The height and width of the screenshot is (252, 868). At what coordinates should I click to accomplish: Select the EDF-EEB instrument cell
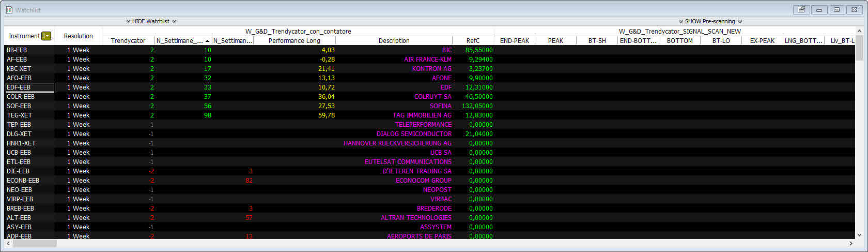pos(30,87)
